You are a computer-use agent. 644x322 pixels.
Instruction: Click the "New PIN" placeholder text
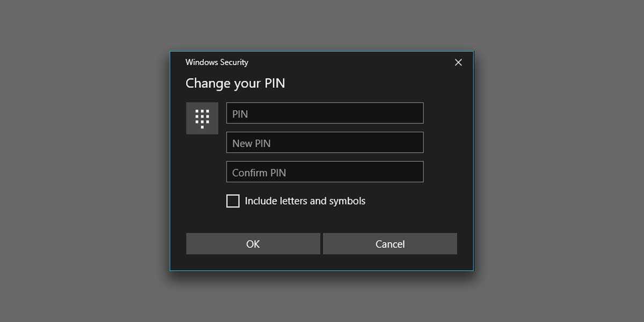click(251, 143)
